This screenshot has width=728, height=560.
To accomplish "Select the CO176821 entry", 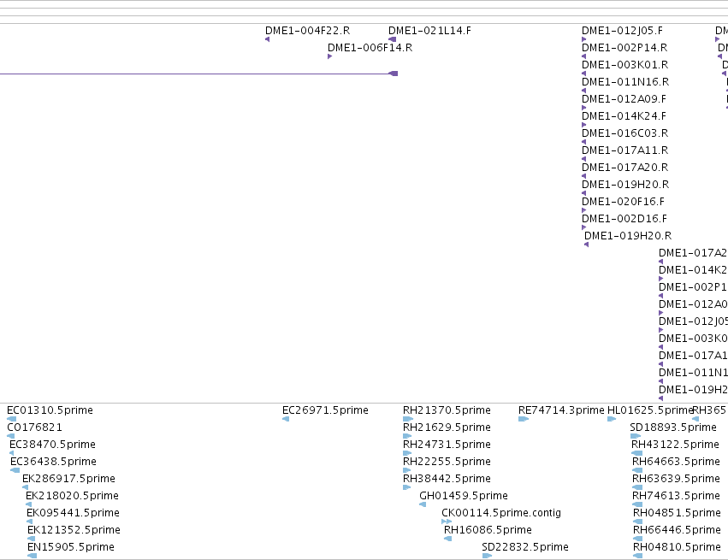I will tap(34, 427).
